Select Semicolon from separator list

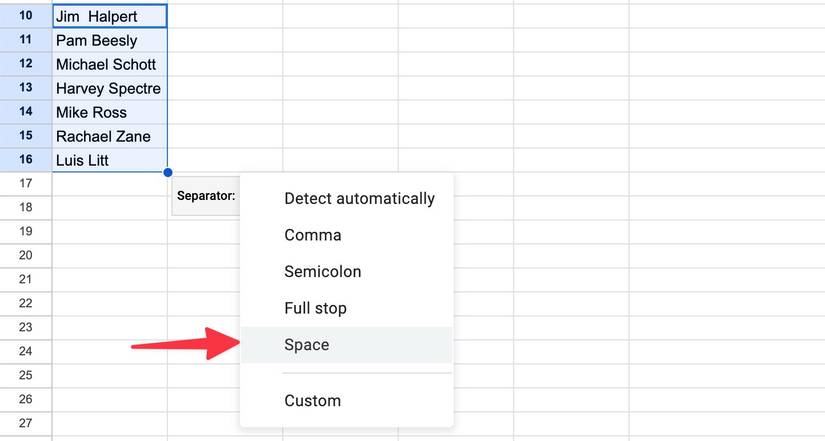(x=323, y=272)
